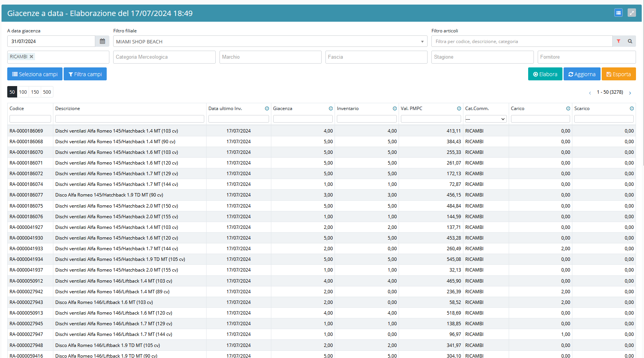Click the green Elabora button
The height and width of the screenshot is (358, 644).
[x=545, y=74]
